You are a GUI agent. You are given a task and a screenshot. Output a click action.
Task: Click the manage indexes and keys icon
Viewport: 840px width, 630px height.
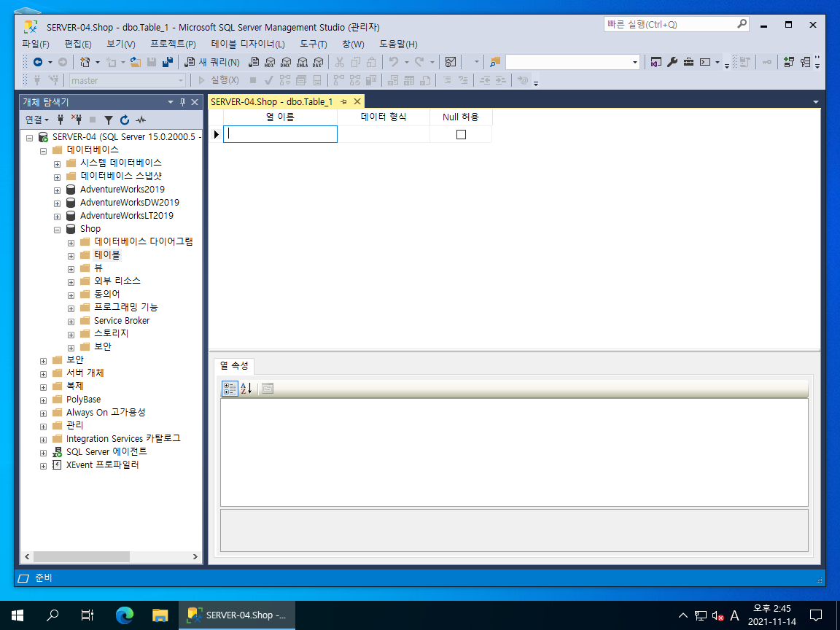(805, 62)
